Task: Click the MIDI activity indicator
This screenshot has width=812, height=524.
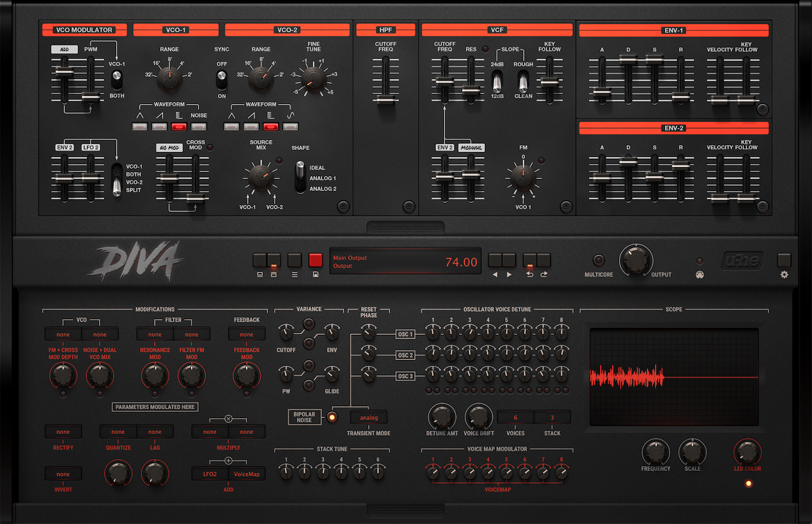Action: pyautogui.click(x=699, y=260)
